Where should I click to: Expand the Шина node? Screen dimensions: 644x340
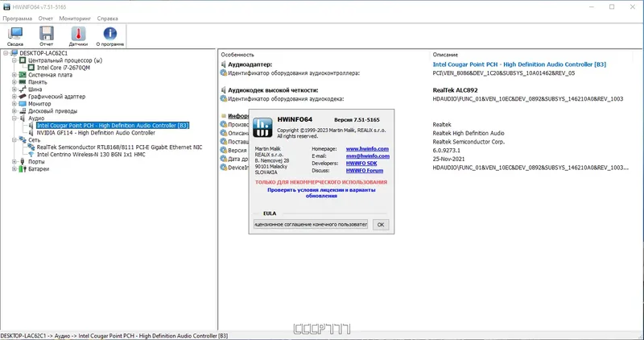[14, 89]
